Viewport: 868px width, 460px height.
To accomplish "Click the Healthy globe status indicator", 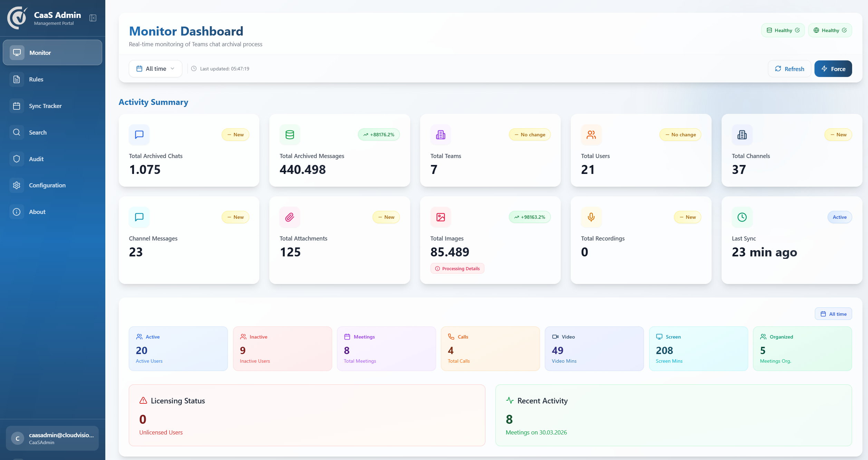I will (x=830, y=30).
